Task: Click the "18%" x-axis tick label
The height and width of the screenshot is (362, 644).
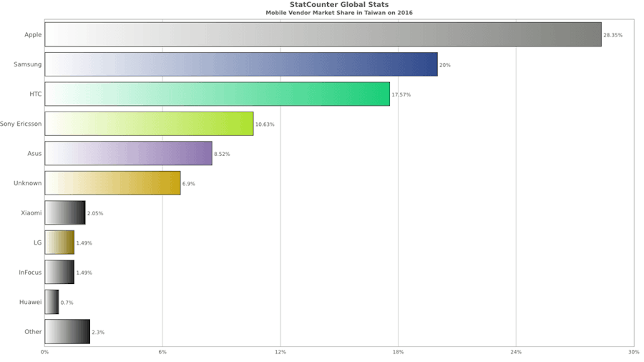Action: (x=398, y=352)
